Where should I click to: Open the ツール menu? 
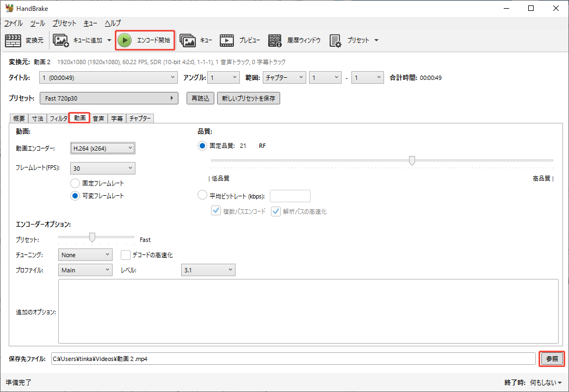38,23
